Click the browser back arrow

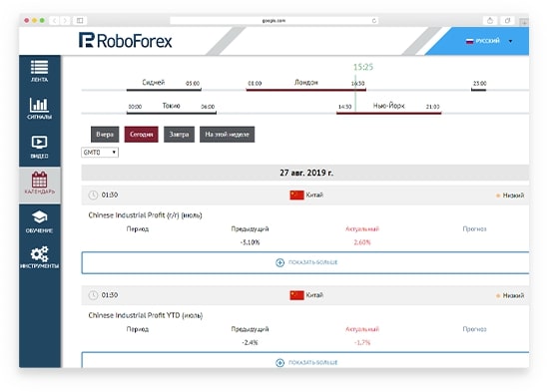tap(55, 21)
